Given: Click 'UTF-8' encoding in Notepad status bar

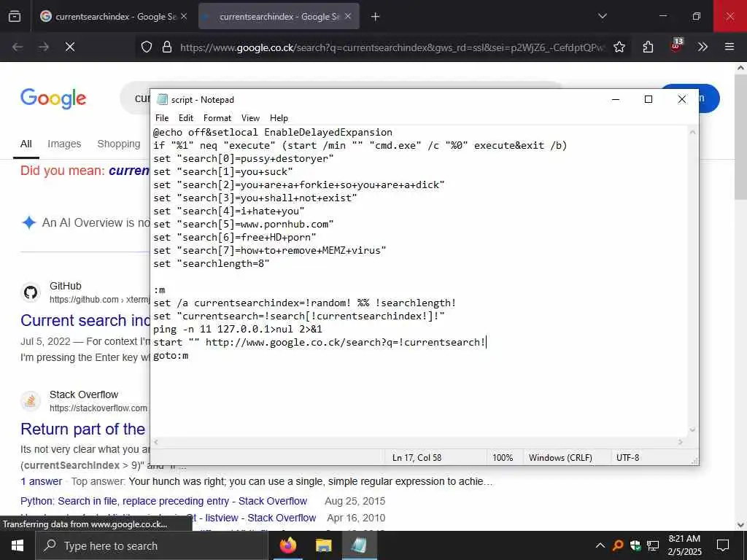Looking at the screenshot, I should [x=628, y=458].
